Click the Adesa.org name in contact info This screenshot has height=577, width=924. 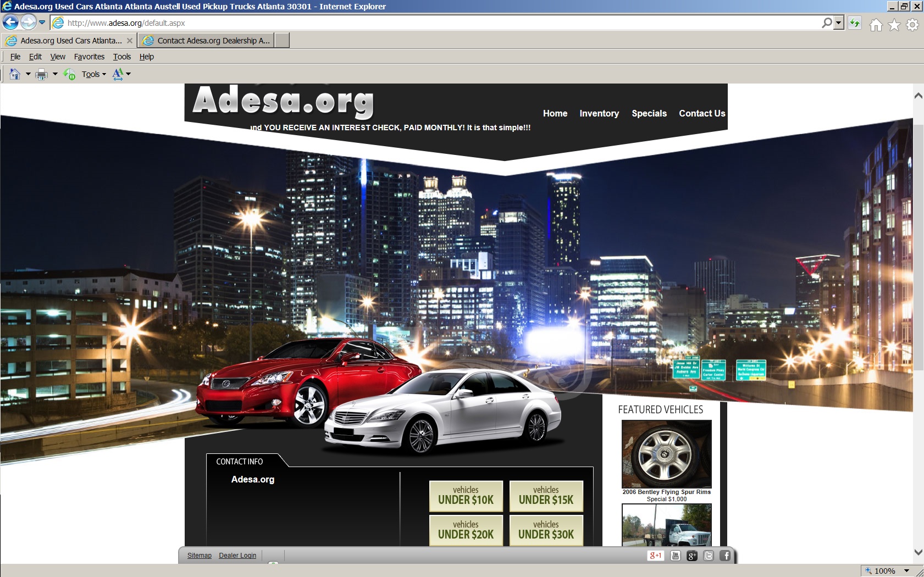253,479
